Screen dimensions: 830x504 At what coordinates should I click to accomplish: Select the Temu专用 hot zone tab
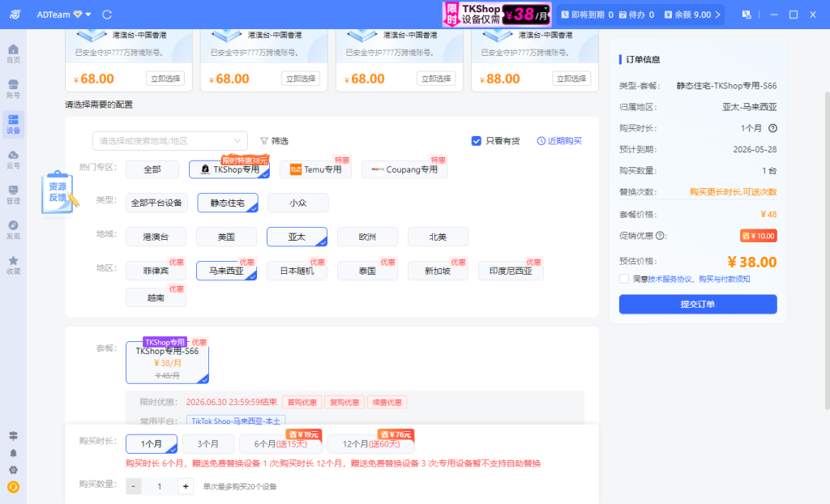coord(315,169)
